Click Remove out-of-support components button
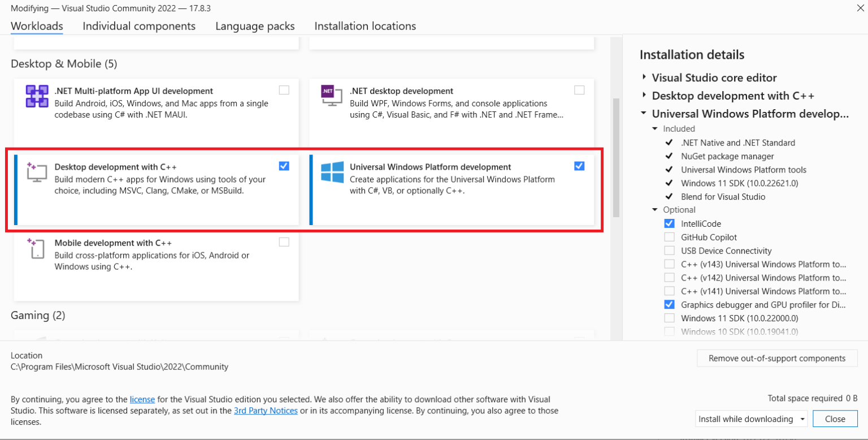The image size is (868, 440). click(x=777, y=358)
